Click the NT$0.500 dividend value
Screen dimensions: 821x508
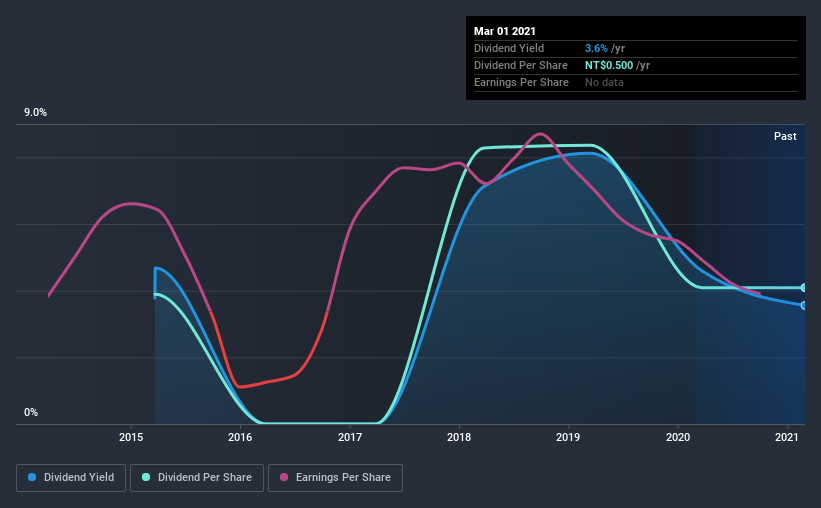click(609, 65)
